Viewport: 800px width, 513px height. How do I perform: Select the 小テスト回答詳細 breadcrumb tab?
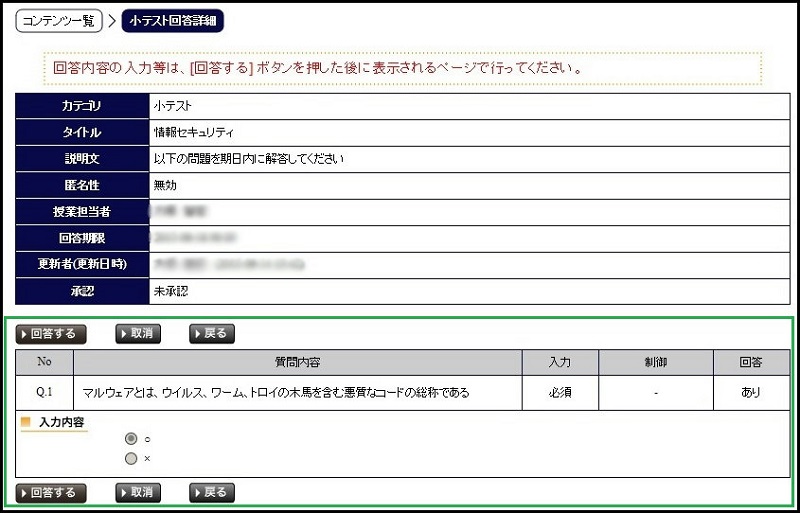[x=172, y=20]
